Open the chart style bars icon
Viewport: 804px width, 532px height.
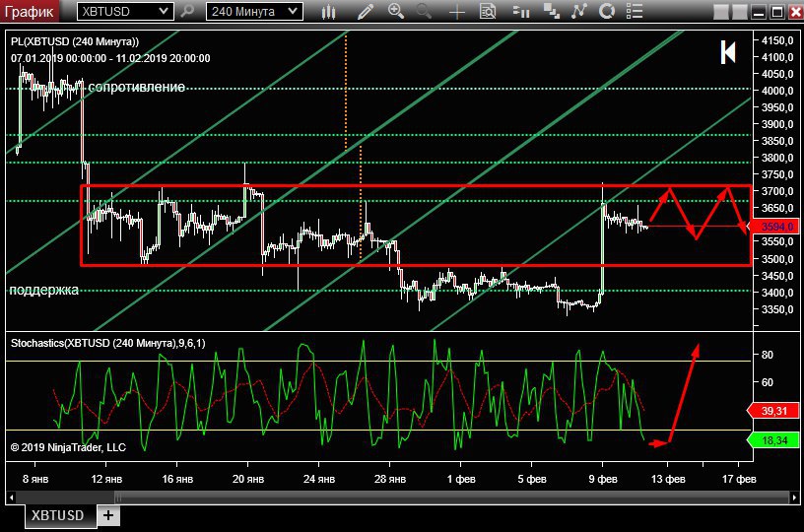click(328, 11)
